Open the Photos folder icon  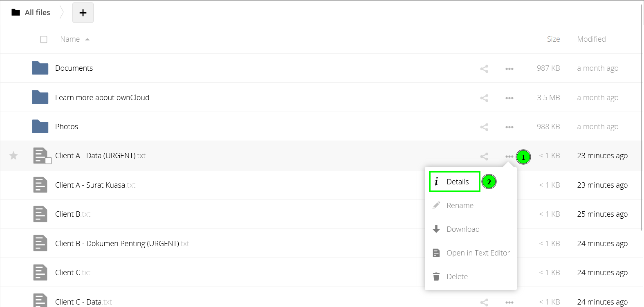40,126
